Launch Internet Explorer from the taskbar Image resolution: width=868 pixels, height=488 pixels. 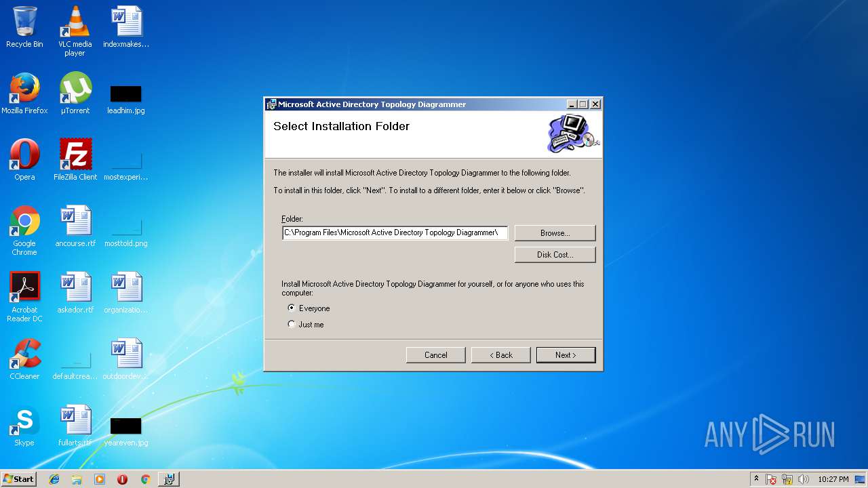point(54,479)
